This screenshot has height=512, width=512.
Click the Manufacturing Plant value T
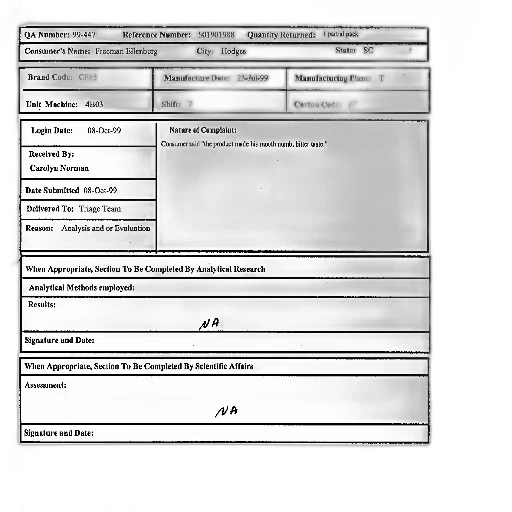(381, 78)
